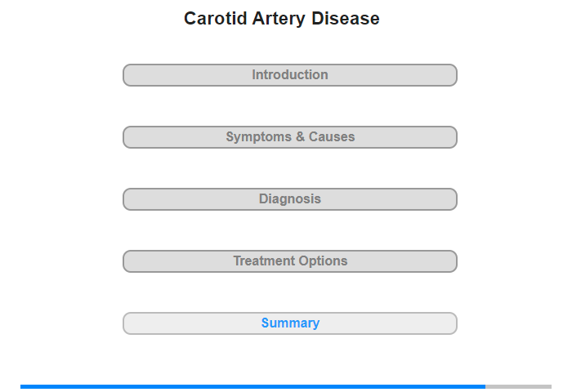This screenshot has width=572, height=392.
Task: Click the blue filled part of progress bar
Action: point(253,386)
